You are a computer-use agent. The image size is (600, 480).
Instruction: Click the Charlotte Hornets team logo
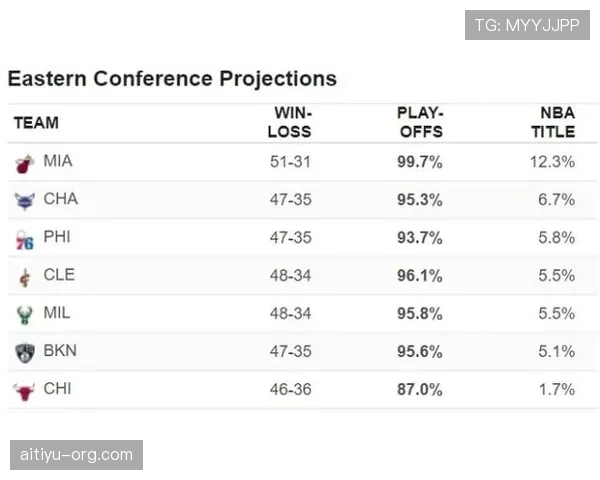25,201
